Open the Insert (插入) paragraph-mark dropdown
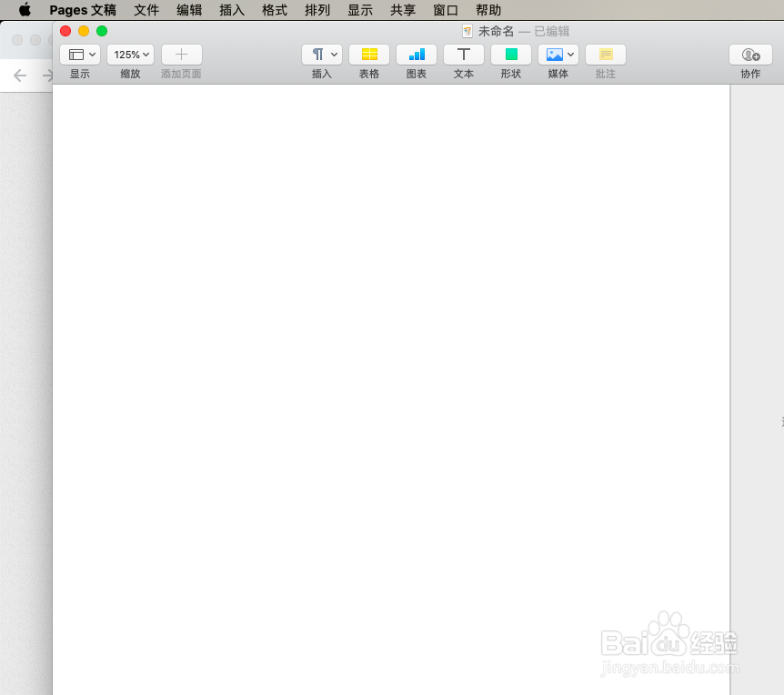Screen dimensions: 784x695 [322, 55]
